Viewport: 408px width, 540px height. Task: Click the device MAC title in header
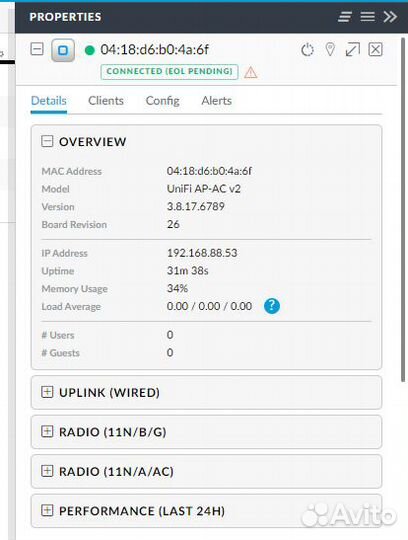155,50
